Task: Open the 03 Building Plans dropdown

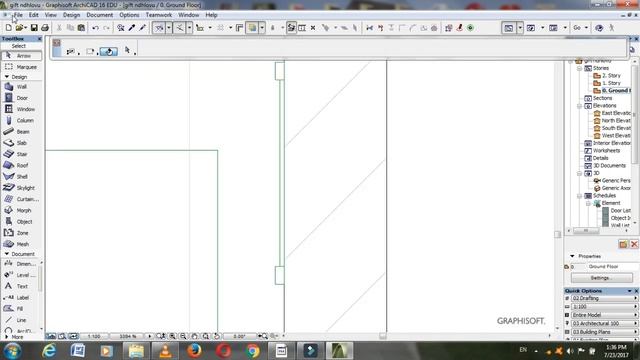Action: pos(604,332)
